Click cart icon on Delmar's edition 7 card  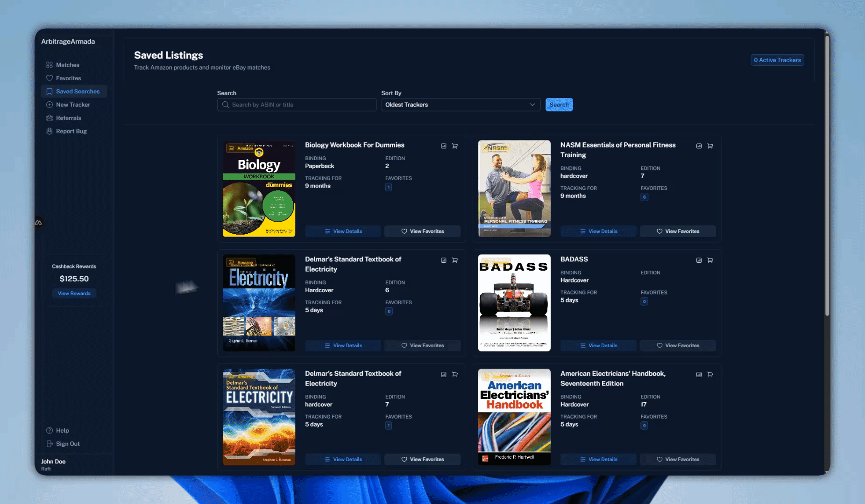click(x=455, y=375)
